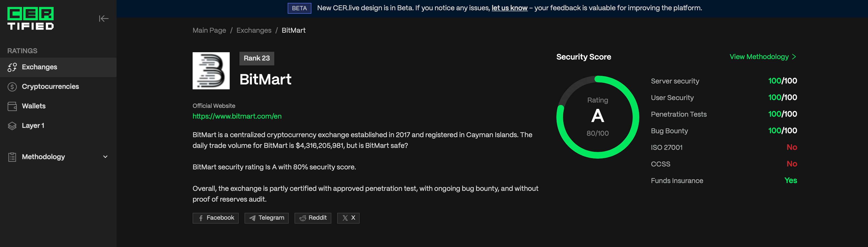Open Cryptocurrencies ratings menu item
The image size is (868, 247).
point(50,87)
